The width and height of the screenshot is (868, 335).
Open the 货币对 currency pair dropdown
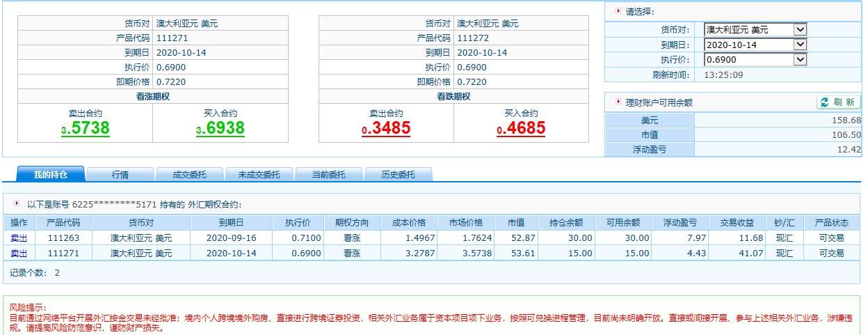click(755, 29)
